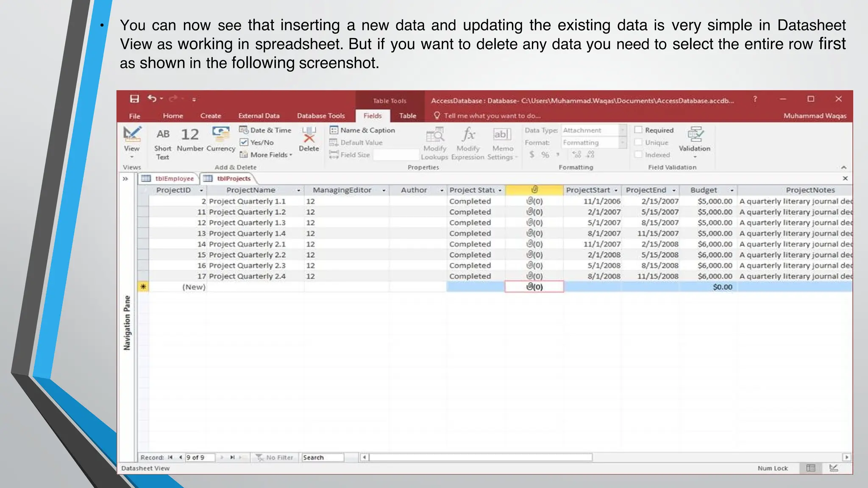Switch to Design view icon in status bar
868x488 pixels.
point(833,468)
